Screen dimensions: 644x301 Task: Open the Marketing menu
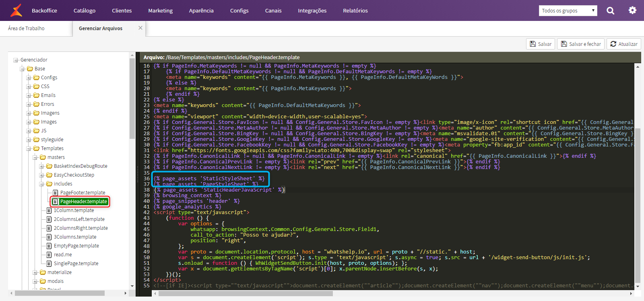click(160, 10)
